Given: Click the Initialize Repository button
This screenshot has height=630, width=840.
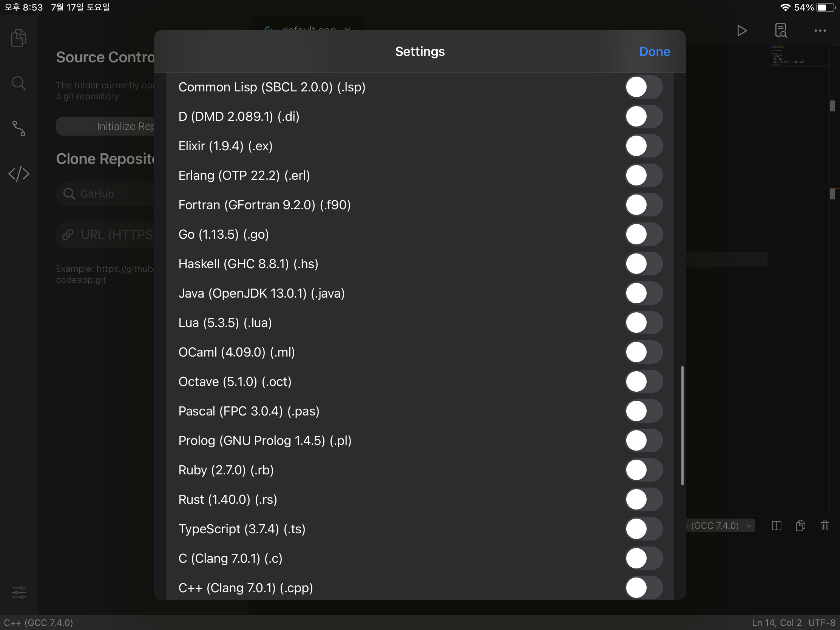Looking at the screenshot, I should [107, 126].
